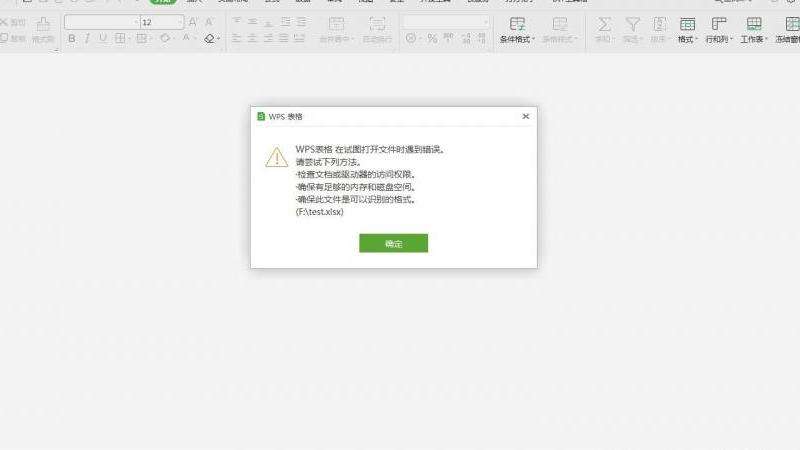Click the Copy (复制) tool
Image resolution: width=800 pixels, height=450 pixels.
coord(13,38)
